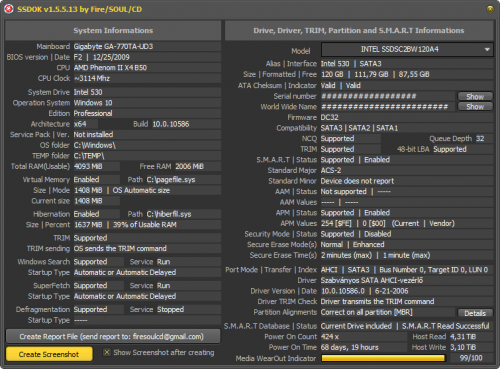Click the SSDOK app icon in title bar

click(9, 9)
